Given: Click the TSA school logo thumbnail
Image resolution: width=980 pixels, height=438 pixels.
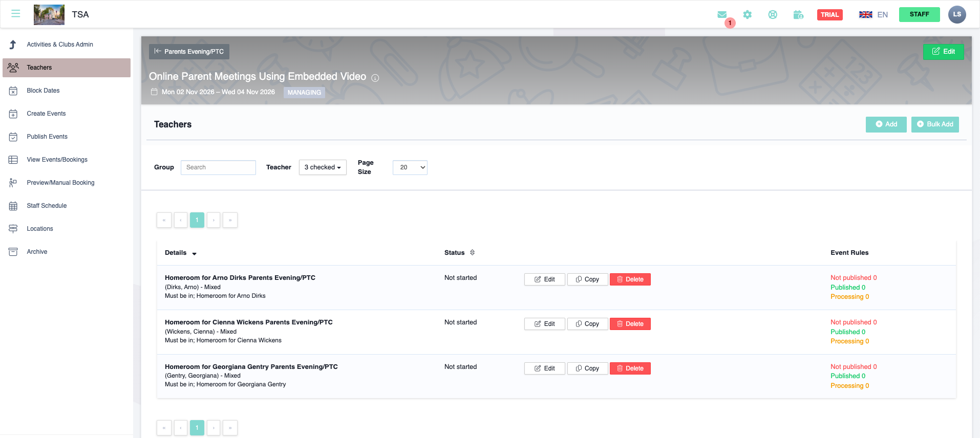Looking at the screenshot, I should click(x=49, y=15).
